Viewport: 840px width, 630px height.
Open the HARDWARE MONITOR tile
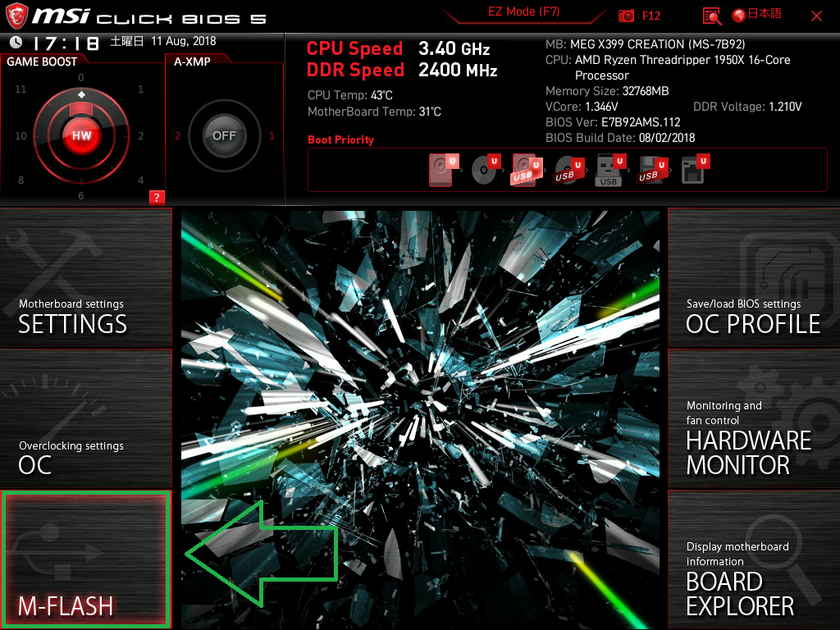point(754,418)
